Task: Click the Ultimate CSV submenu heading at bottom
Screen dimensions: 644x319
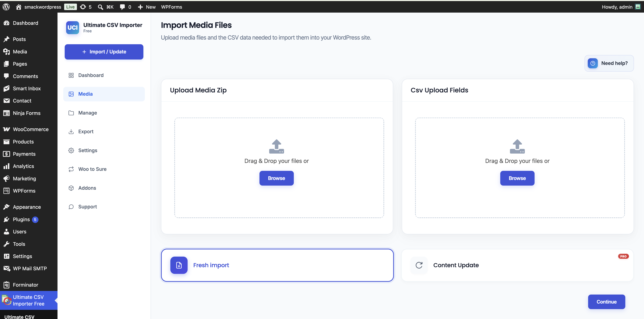Action: (x=19, y=316)
